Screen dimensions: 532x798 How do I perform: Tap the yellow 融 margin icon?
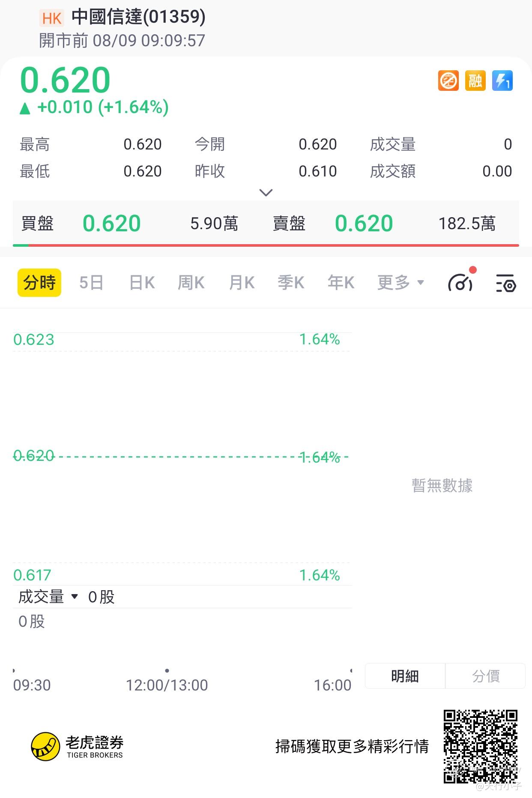(x=475, y=81)
